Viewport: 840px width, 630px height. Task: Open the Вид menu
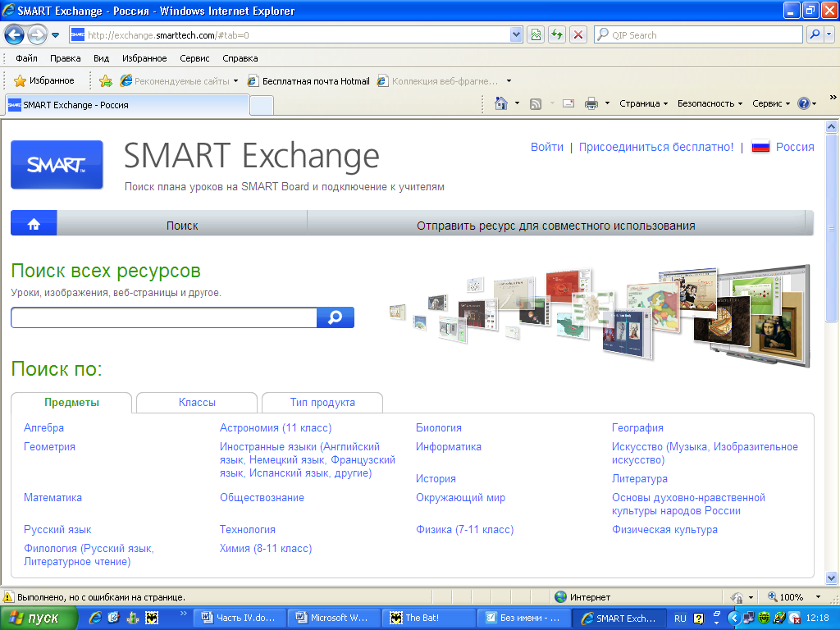pyautogui.click(x=101, y=58)
